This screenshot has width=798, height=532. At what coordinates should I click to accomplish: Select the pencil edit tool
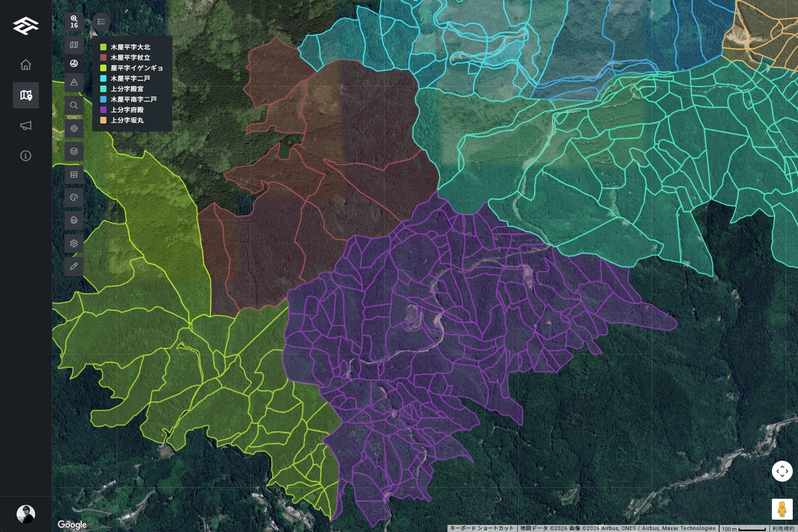pos(74,266)
